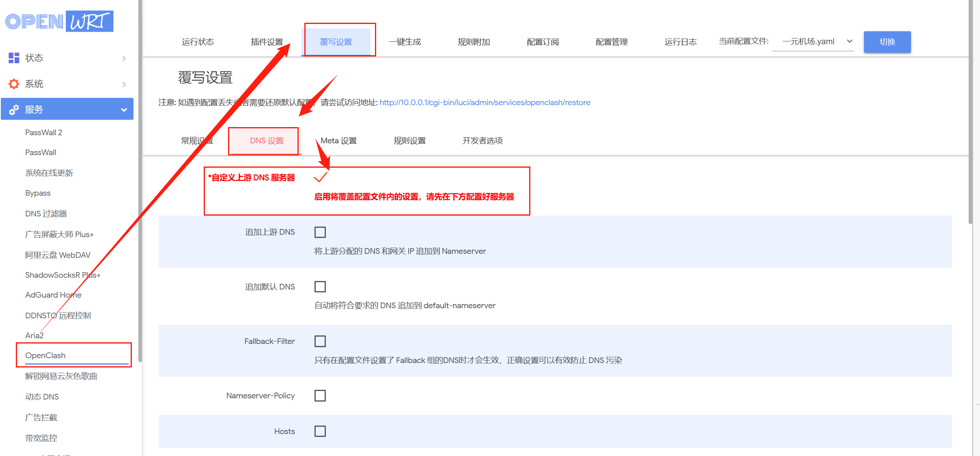Check the Fallback-Filter option
The height and width of the screenshot is (456, 980).
click(320, 341)
